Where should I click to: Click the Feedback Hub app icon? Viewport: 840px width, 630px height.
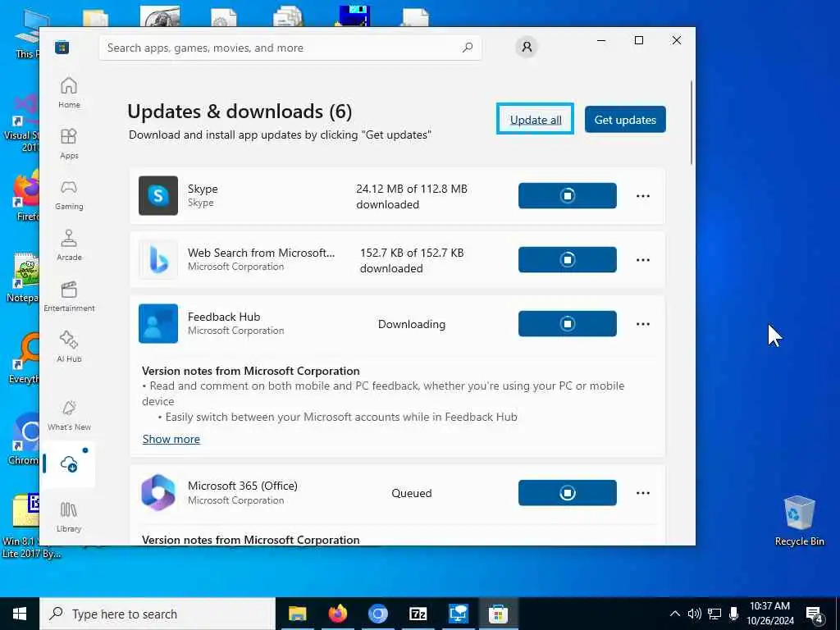pos(158,323)
